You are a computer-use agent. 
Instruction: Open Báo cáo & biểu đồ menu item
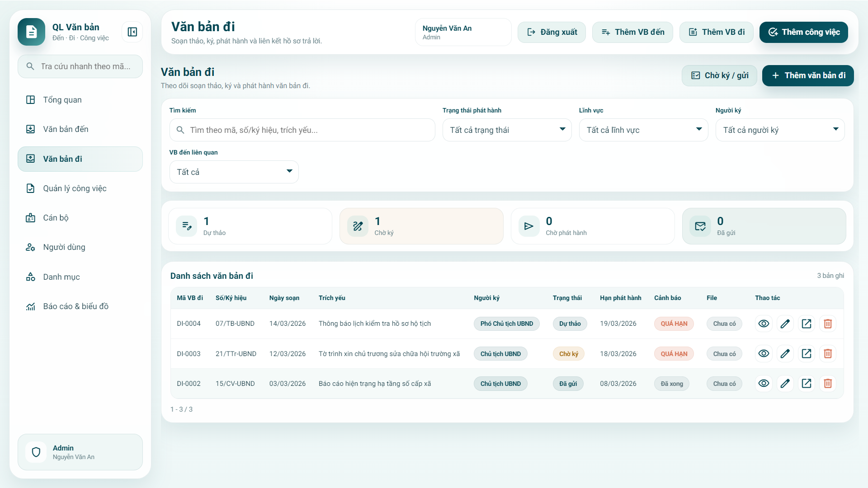75,306
